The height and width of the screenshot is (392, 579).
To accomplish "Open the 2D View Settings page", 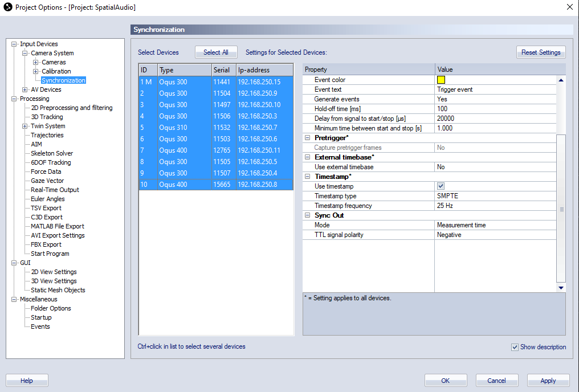I will (x=54, y=272).
